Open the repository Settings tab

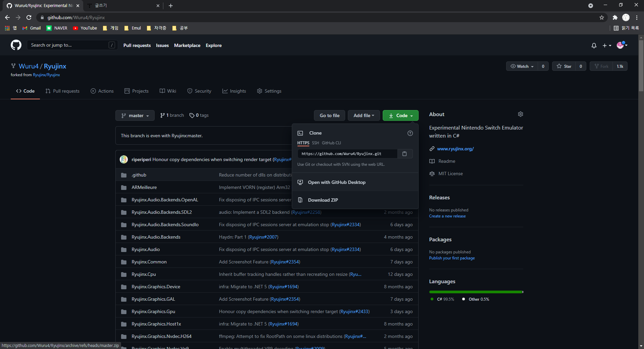pyautogui.click(x=269, y=91)
